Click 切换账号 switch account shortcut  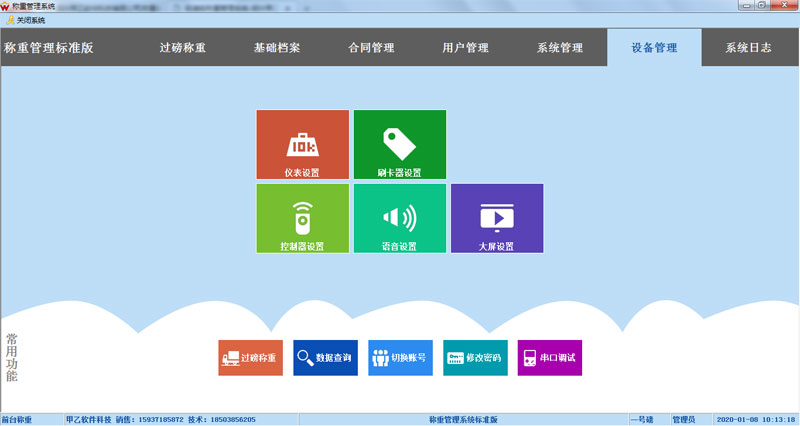(400, 358)
